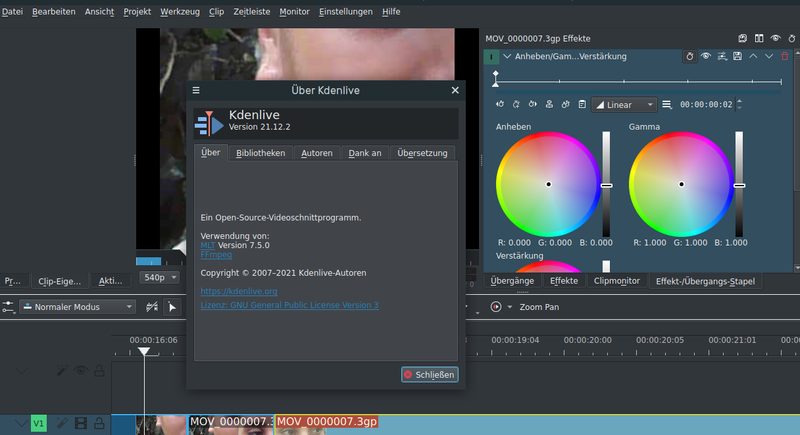Switch to the Übergänge tab
The height and width of the screenshot is (435, 800).
512,281
